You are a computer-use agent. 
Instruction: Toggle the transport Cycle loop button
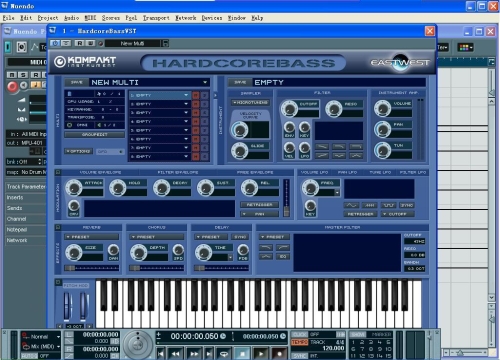[224, 354]
